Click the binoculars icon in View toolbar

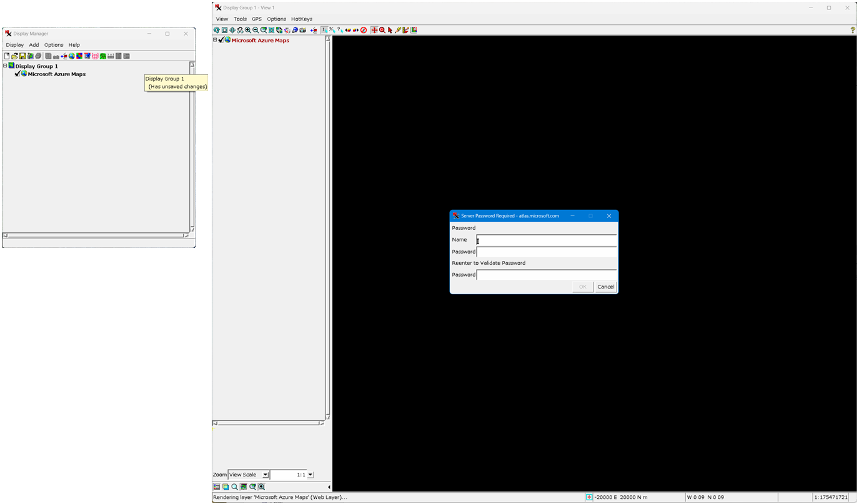(240, 30)
